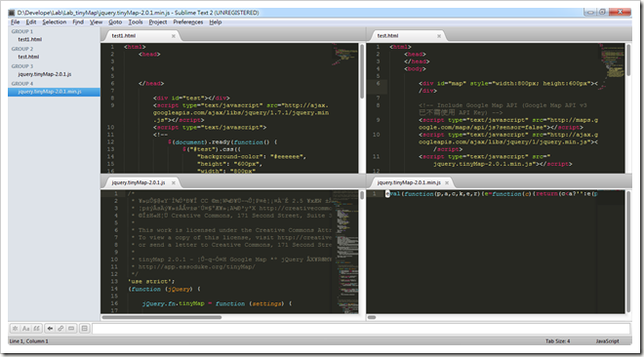
Task: Click div id="test" line in test1.html
Action: click(x=191, y=99)
